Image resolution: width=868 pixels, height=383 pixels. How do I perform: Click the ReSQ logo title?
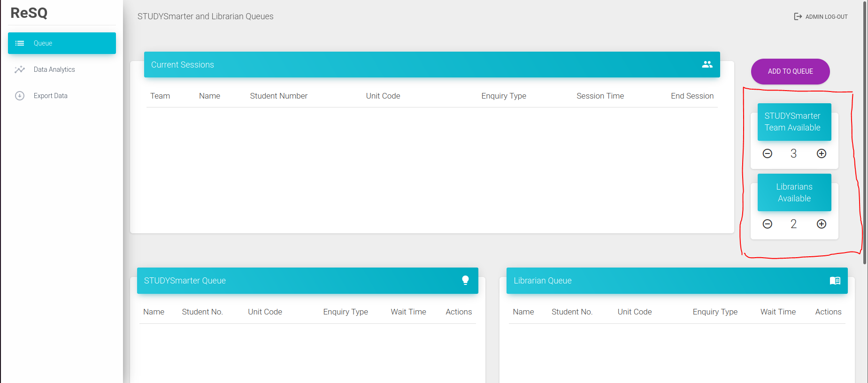point(29,13)
